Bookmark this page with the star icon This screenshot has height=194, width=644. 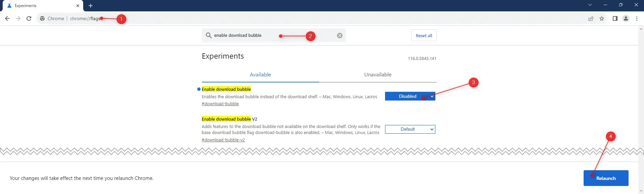[x=602, y=18]
